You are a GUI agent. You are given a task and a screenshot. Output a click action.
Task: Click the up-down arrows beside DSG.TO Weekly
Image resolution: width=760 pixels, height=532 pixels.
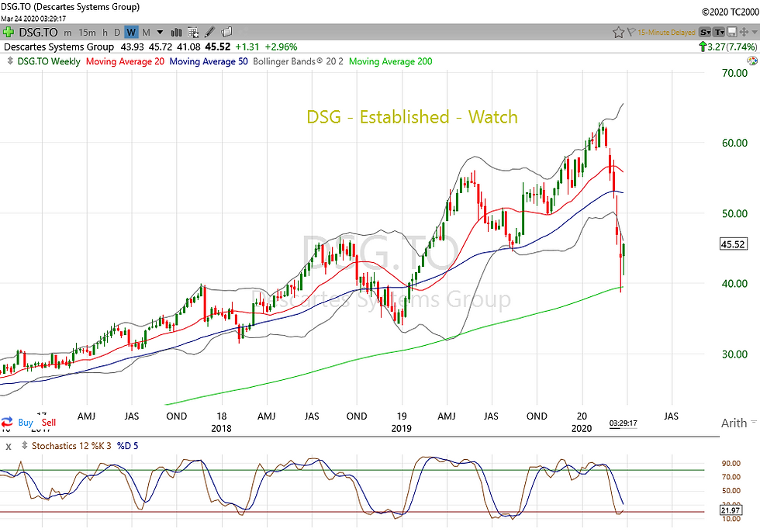point(10,61)
